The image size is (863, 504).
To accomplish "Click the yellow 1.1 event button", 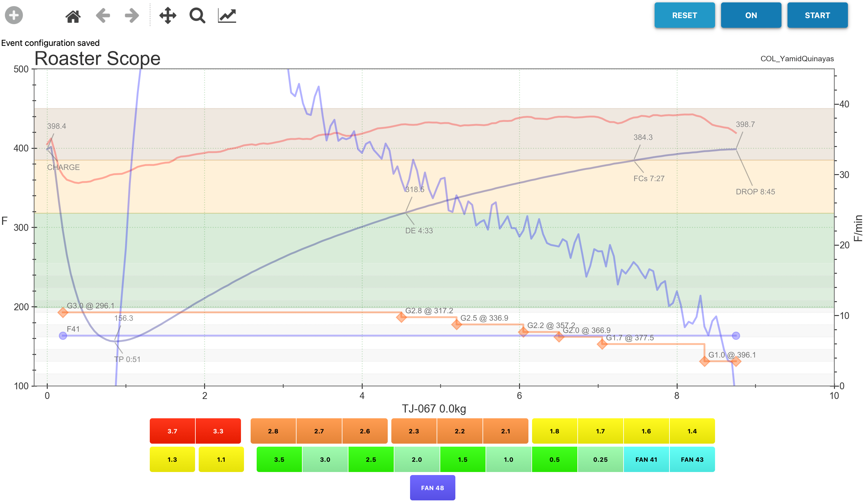I will coord(221,460).
